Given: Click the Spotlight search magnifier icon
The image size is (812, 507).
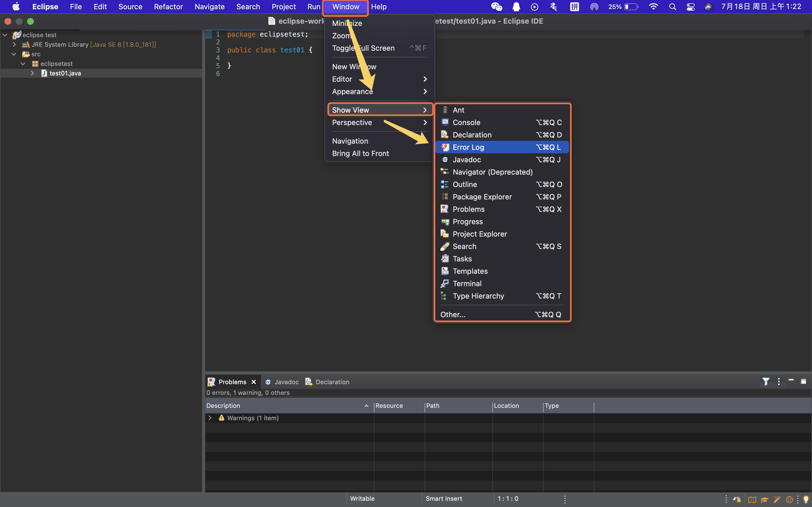Looking at the screenshot, I should pos(672,7).
